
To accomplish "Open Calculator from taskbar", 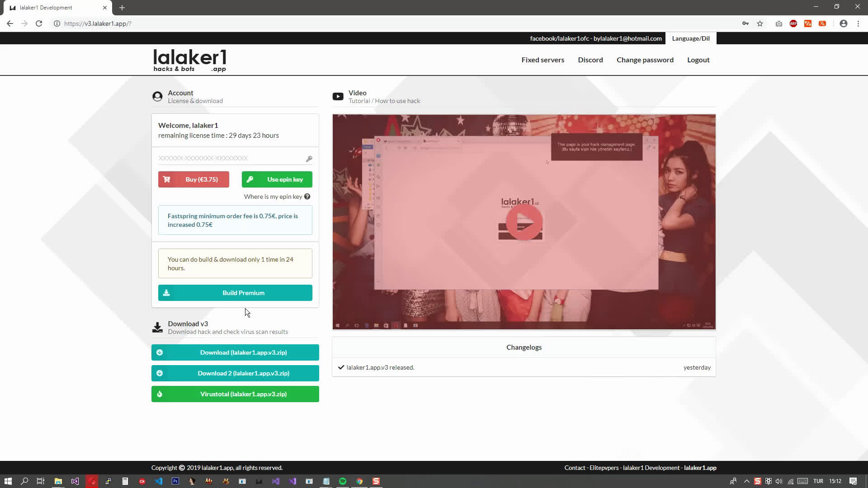I will [125, 481].
